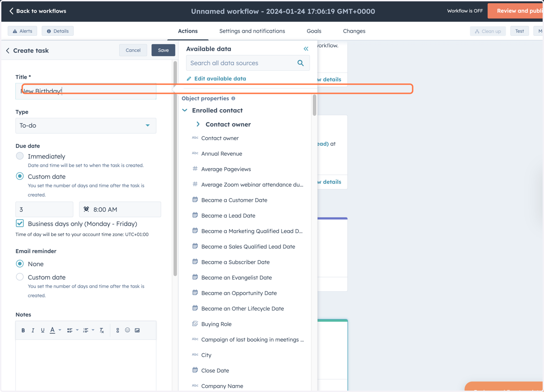Select Became an Opportunity Date property
The image size is (544, 392).
pos(239,293)
